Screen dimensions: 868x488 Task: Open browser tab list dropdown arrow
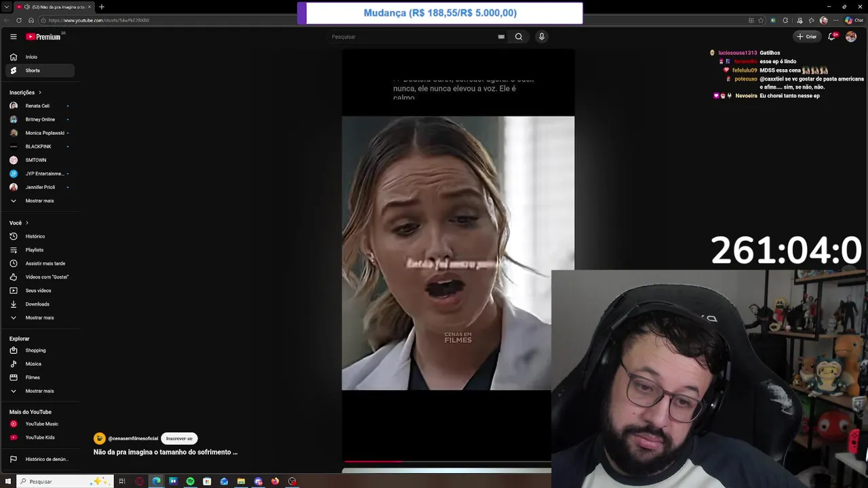[7, 7]
